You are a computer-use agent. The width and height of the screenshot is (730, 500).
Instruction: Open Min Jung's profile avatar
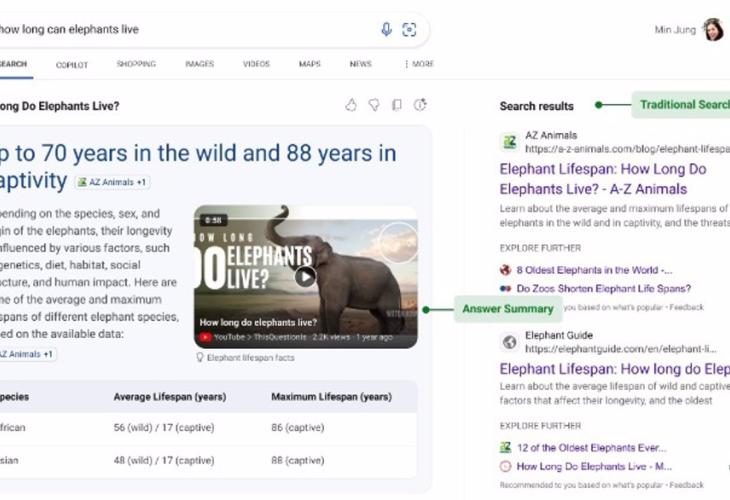713,30
